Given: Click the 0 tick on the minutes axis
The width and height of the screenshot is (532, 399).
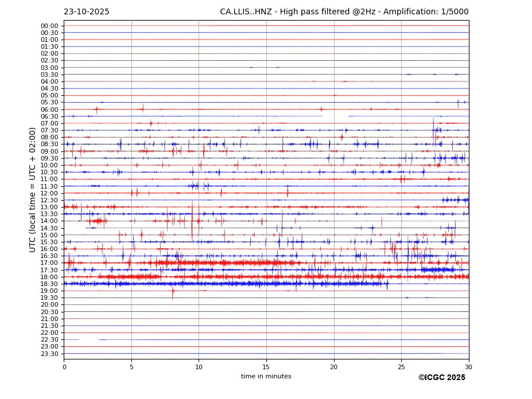Looking at the screenshot, I should pos(64,367).
